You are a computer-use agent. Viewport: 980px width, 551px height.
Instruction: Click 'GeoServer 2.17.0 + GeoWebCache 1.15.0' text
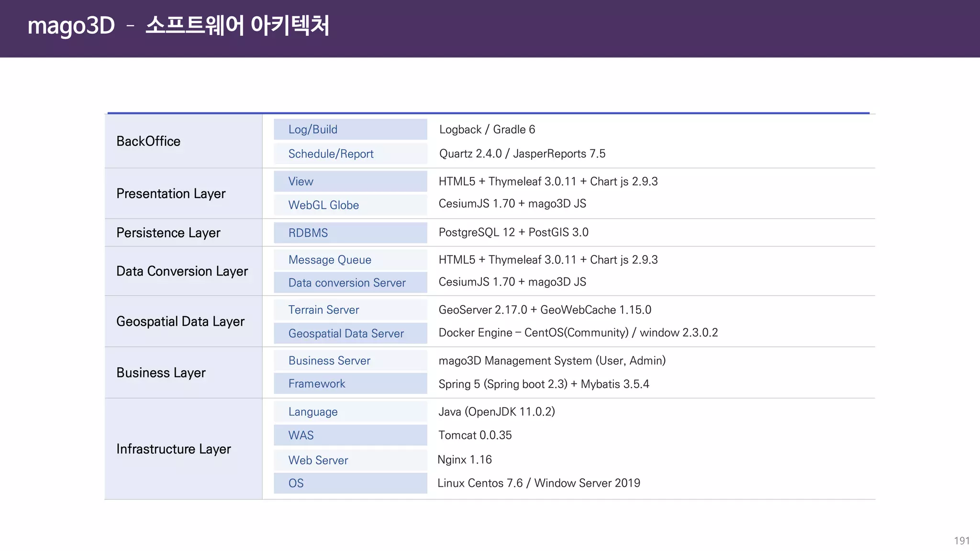545,310
